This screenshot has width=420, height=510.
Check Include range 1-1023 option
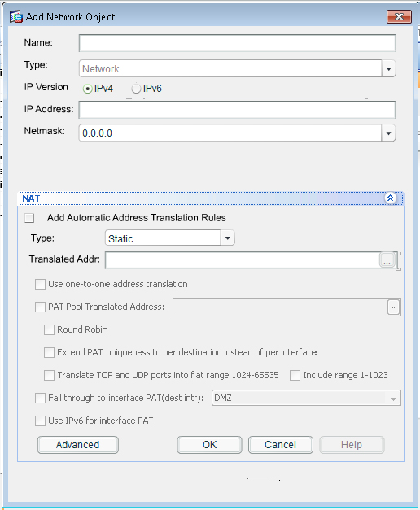tap(295, 375)
